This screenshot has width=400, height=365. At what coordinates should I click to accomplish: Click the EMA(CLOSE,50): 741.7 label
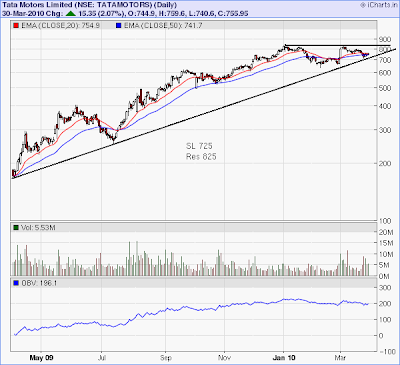pyautogui.click(x=163, y=25)
